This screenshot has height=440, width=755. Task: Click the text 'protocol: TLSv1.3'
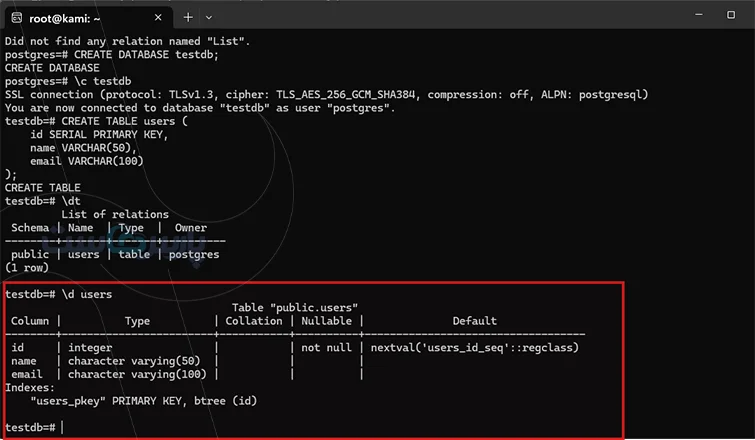[x=162, y=94]
